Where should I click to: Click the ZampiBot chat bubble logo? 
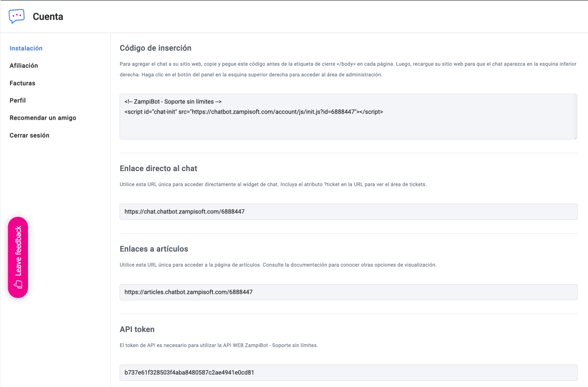[x=17, y=16]
